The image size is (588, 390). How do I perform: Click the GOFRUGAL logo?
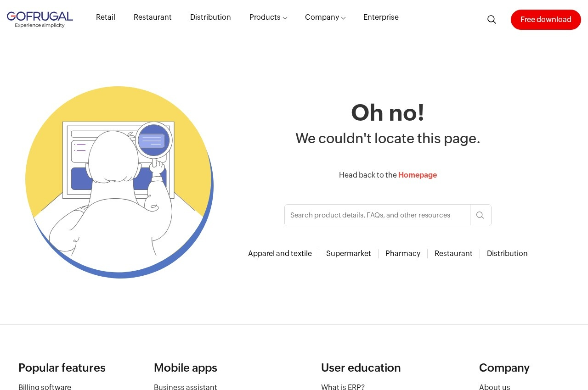pos(40,19)
